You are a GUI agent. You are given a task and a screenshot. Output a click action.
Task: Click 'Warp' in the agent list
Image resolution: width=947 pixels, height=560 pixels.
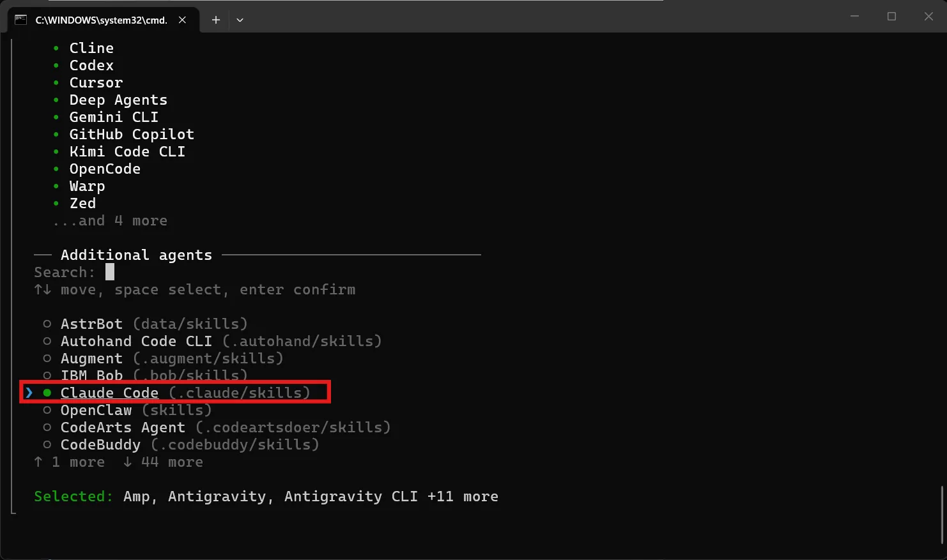click(87, 186)
